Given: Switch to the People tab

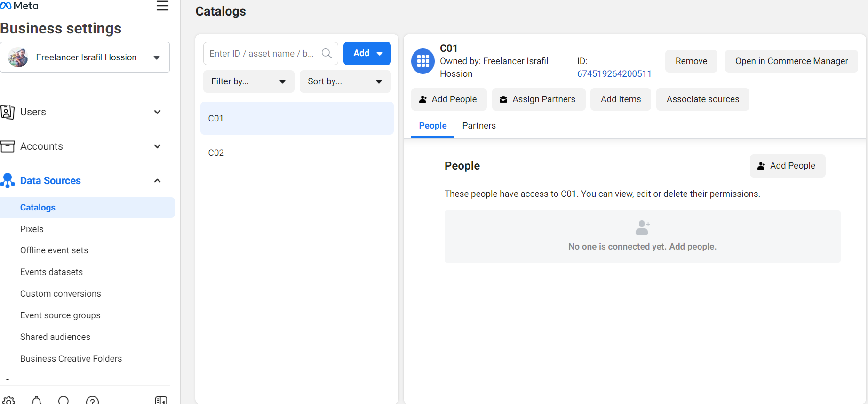Looking at the screenshot, I should (433, 126).
